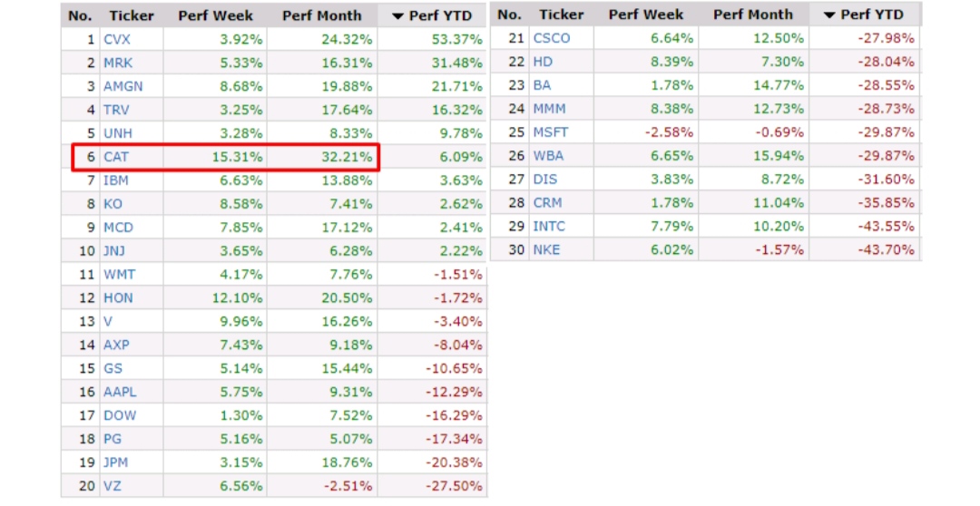
Task: Open the GS ticker link
Action: tap(113, 368)
